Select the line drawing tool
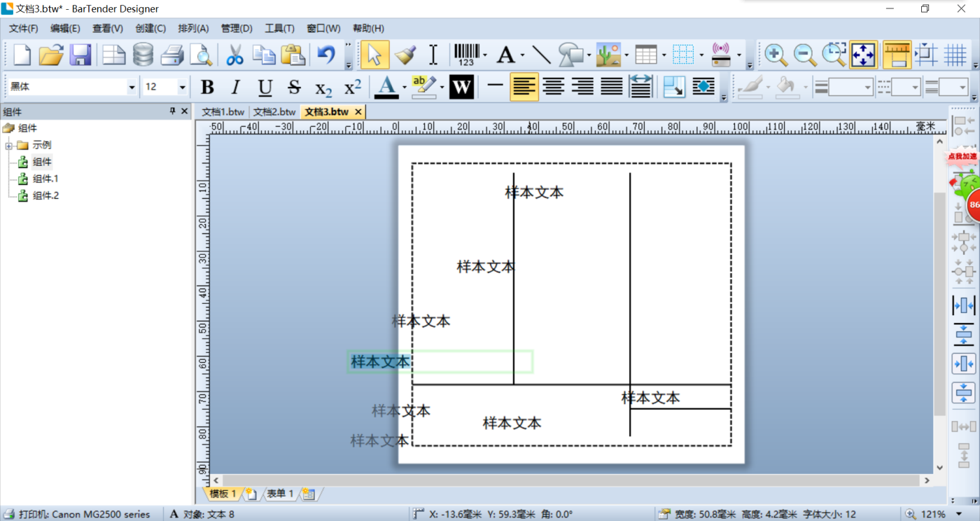Viewport: 980px width, 521px height. 540,55
